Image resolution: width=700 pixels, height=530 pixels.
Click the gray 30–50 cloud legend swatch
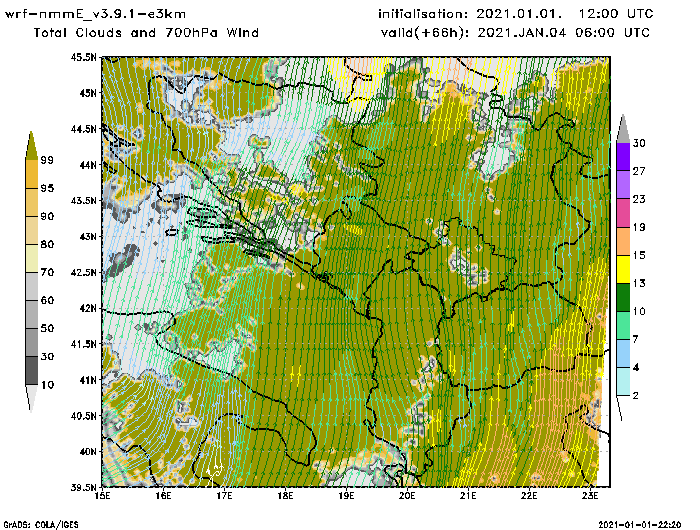pyautogui.click(x=31, y=342)
